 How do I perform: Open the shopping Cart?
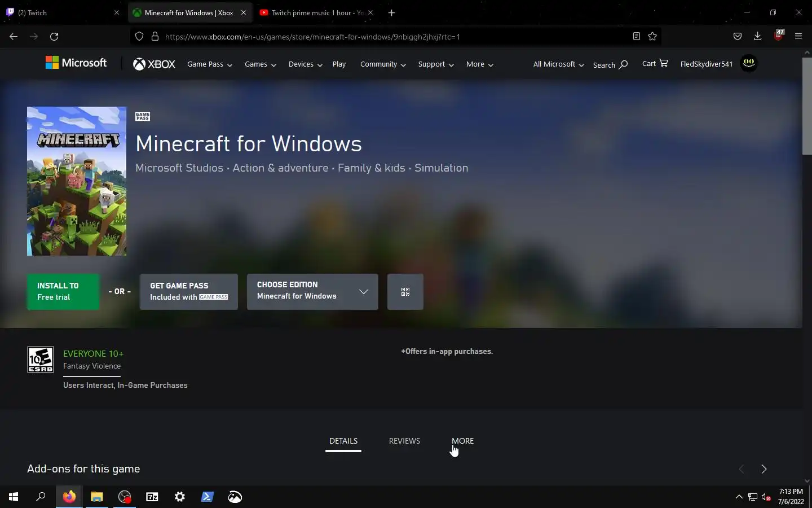(x=655, y=63)
